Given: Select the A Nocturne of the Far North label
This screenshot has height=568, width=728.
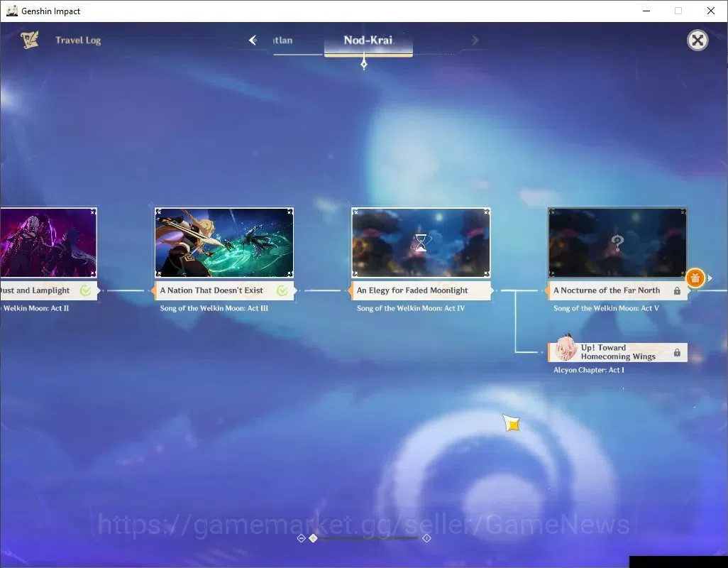Looking at the screenshot, I should (617, 290).
